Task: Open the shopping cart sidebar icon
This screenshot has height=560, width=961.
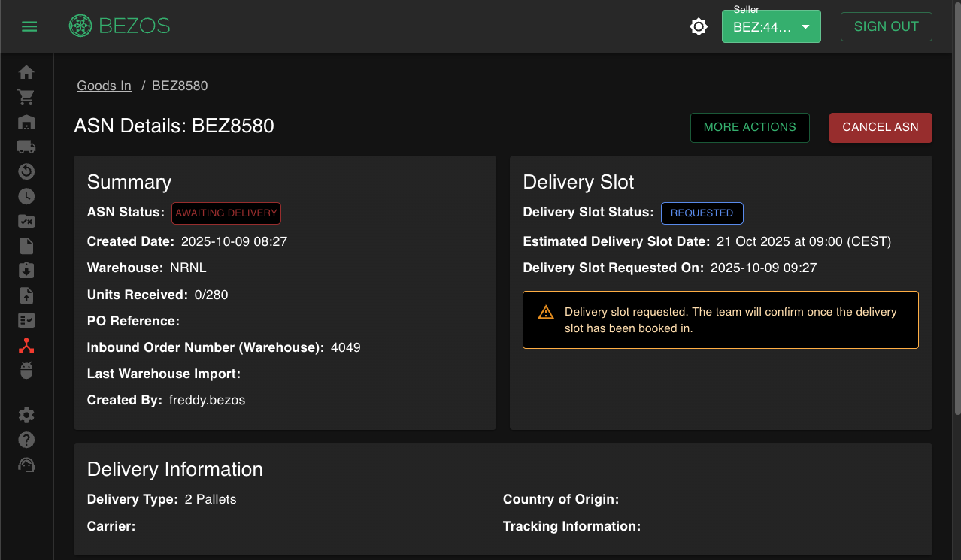Action: pyautogui.click(x=26, y=97)
